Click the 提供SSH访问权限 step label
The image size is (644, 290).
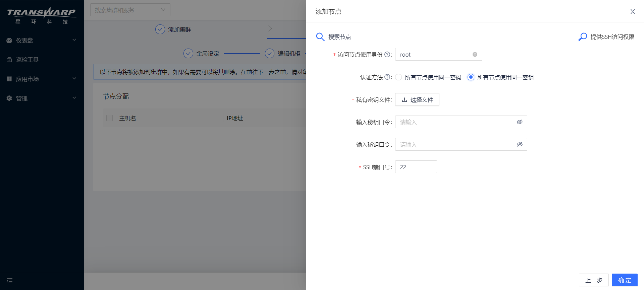click(x=612, y=37)
